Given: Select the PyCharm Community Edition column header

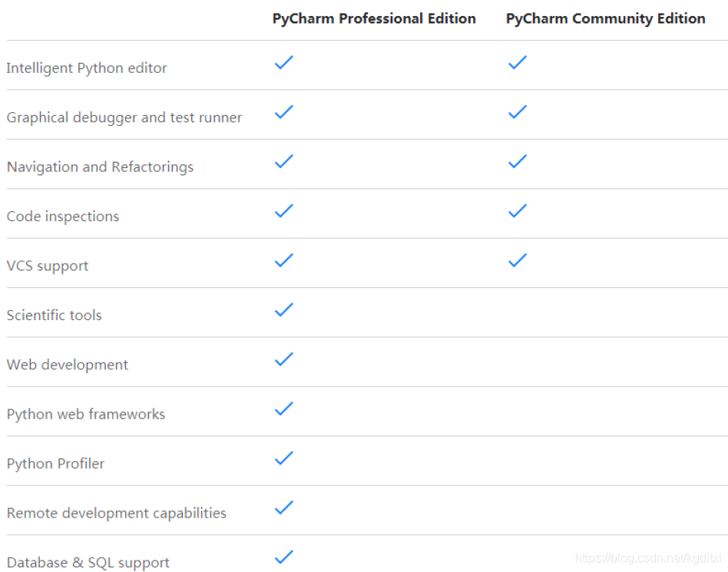Looking at the screenshot, I should pyautogui.click(x=605, y=18).
